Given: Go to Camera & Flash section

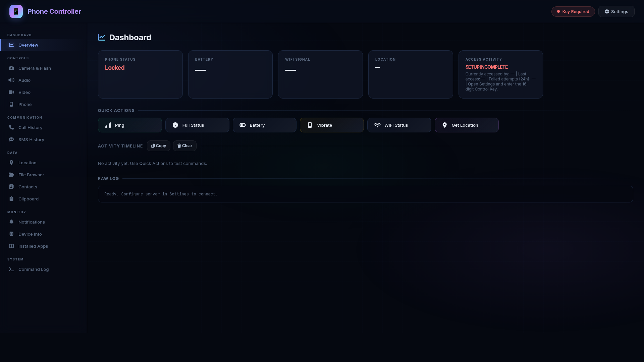Looking at the screenshot, I should [44, 68].
